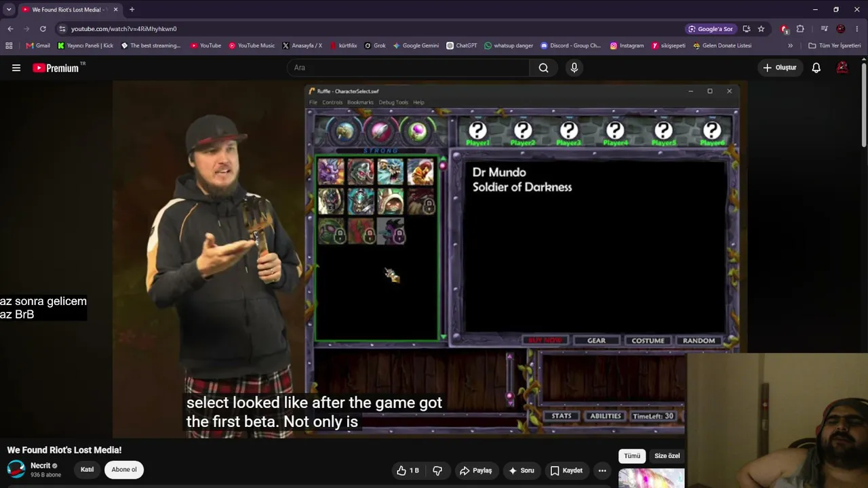Start voice search with the microphone
Image resolution: width=868 pixels, height=488 pixels.
pos(574,68)
